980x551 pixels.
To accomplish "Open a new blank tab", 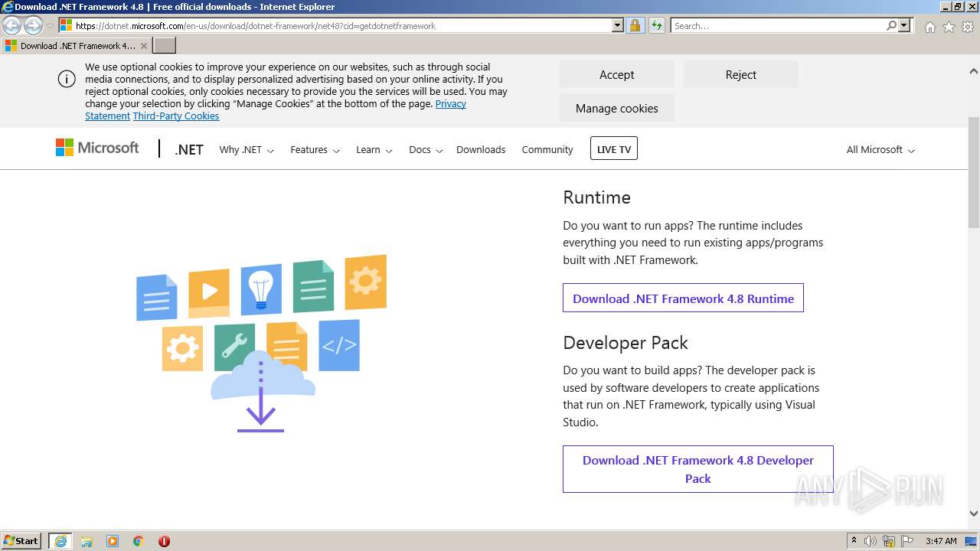I will point(165,46).
